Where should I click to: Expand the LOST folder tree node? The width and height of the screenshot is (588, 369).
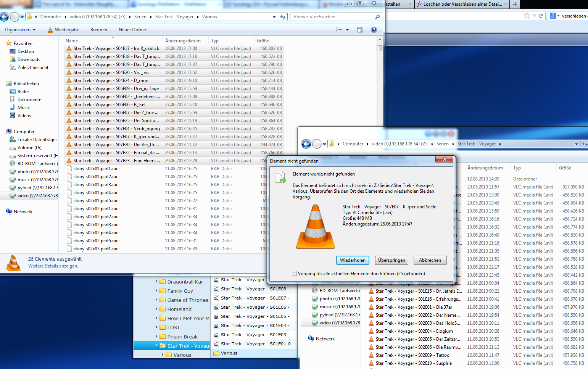pos(156,327)
